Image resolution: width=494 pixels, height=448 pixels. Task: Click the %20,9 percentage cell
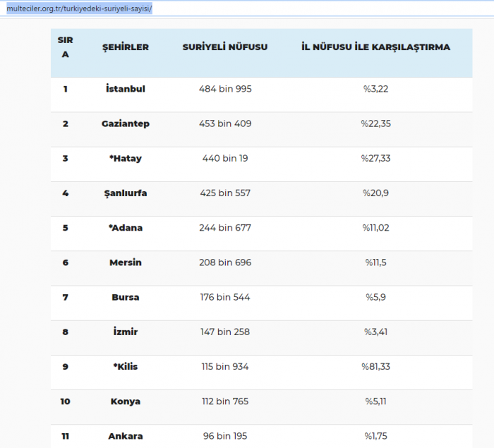[x=375, y=193]
